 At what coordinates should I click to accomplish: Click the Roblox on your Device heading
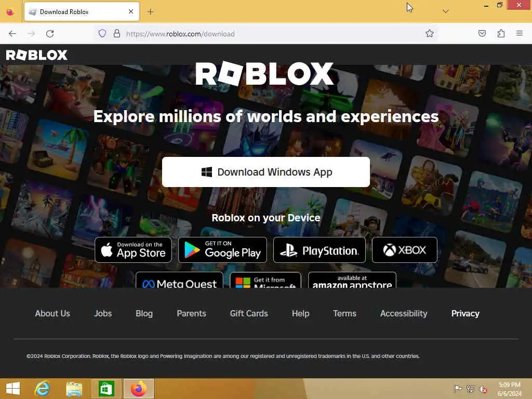pyautogui.click(x=265, y=218)
